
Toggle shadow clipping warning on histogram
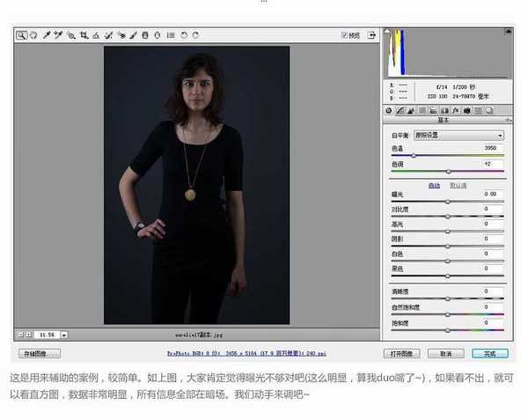(x=387, y=32)
